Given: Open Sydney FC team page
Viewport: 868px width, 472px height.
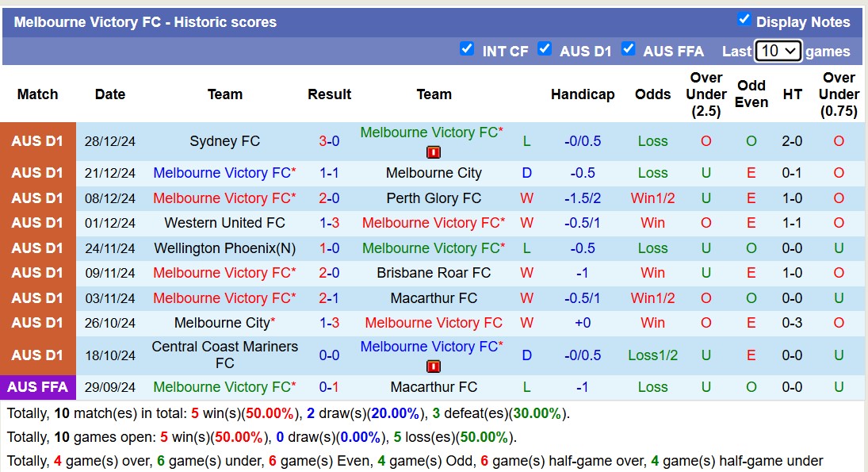Looking at the screenshot, I should pos(225,141).
